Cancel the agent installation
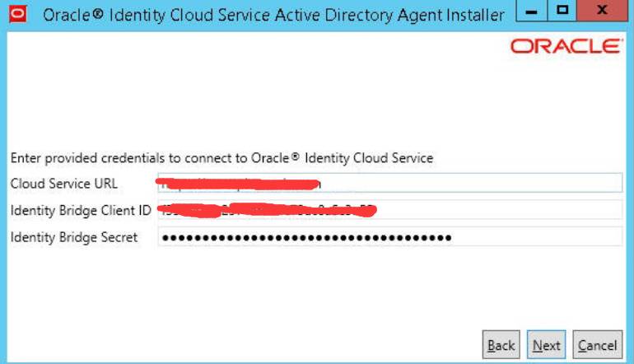The height and width of the screenshot is (364, 634). click(x=597, y=345)
